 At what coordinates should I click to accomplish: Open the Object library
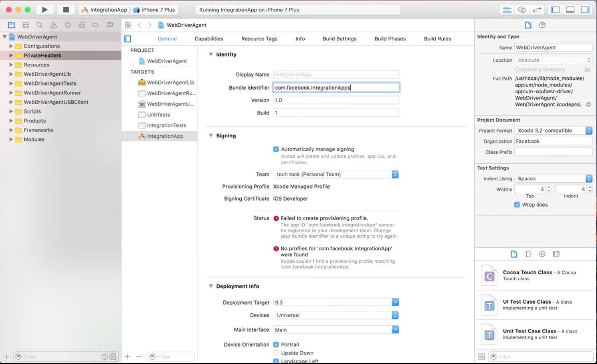tap(542, 254)
